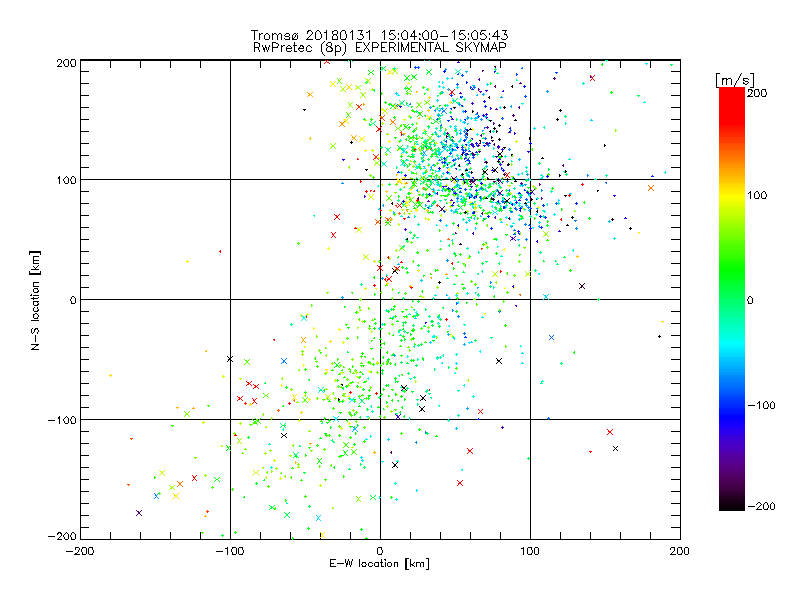Click the colorbar label '-200' at bottom
This screenshot has width=800, height=600.
tap(761, 506)
